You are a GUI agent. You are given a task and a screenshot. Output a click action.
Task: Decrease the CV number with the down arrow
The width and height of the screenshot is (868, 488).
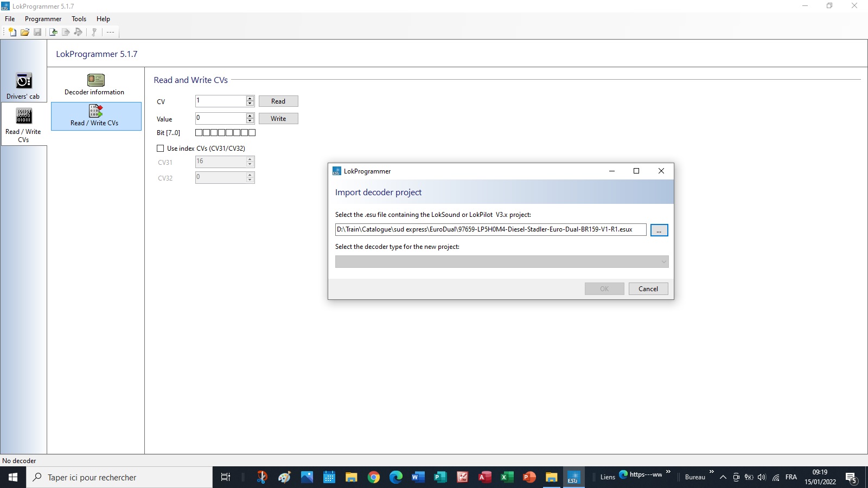point(250,104)
